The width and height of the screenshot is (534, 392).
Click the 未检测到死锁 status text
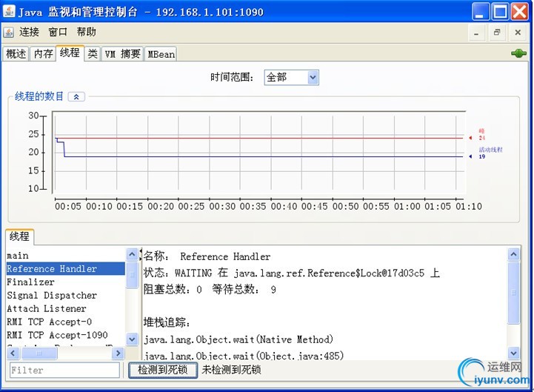click(231, 370)
